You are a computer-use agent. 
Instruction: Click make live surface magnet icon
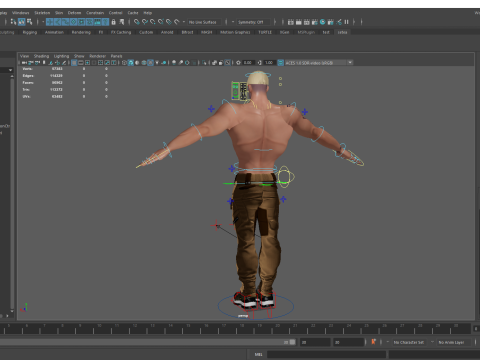click(x=176, y=22)
